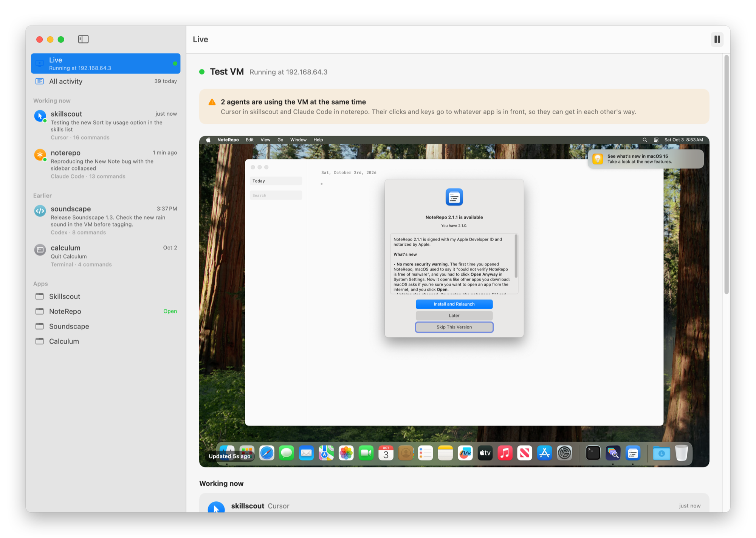Open Photos in the VM dock
Image resolution: width=756 pixels, height=538 pixels.
(x=346, y=453)
